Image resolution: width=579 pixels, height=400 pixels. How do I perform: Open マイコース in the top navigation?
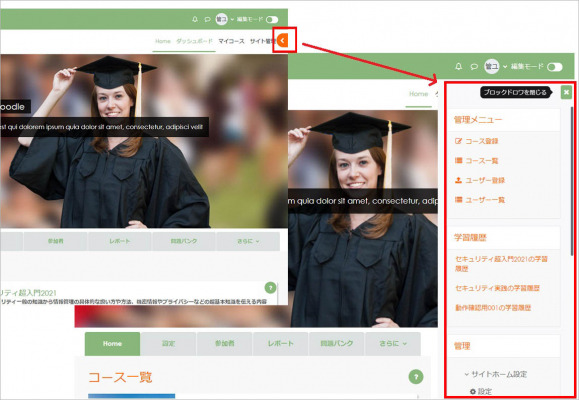(231, 41)
